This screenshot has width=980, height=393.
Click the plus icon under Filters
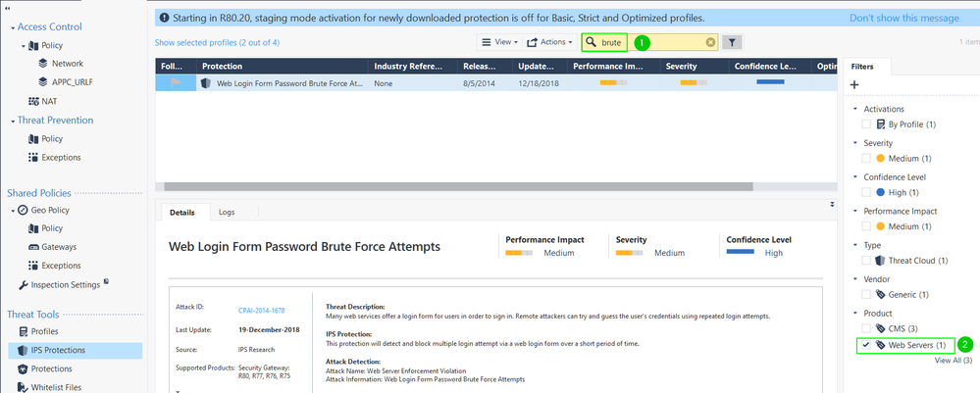click(x=853, y=86)
